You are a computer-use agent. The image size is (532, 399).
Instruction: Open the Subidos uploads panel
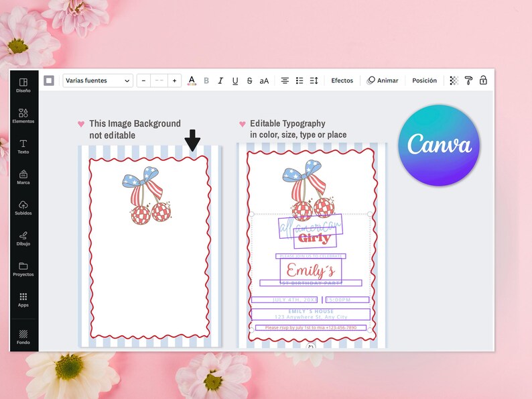click(23, 208)
